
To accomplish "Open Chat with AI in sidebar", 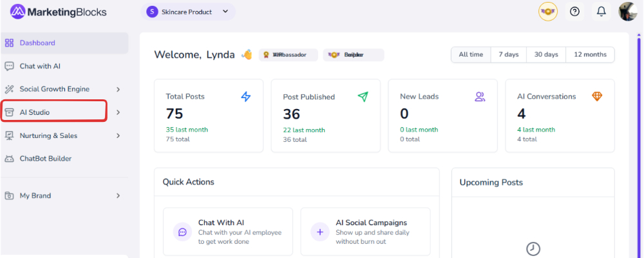I will [x=40, y=66].
